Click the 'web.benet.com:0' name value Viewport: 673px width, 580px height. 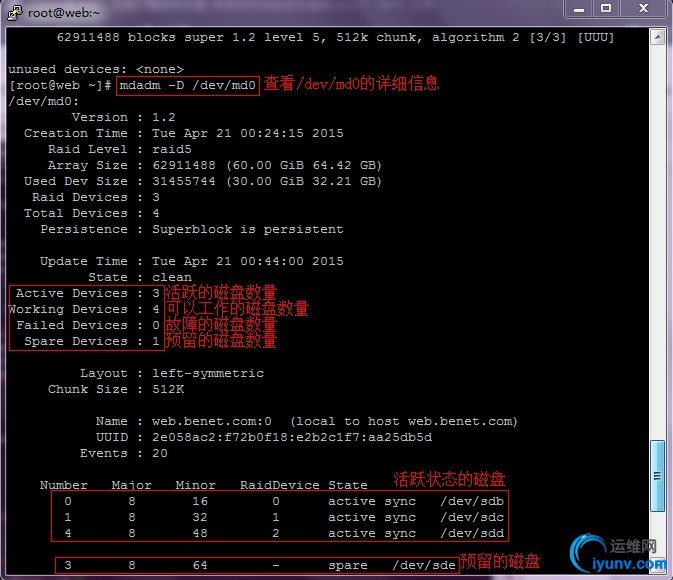pos(212,422)
